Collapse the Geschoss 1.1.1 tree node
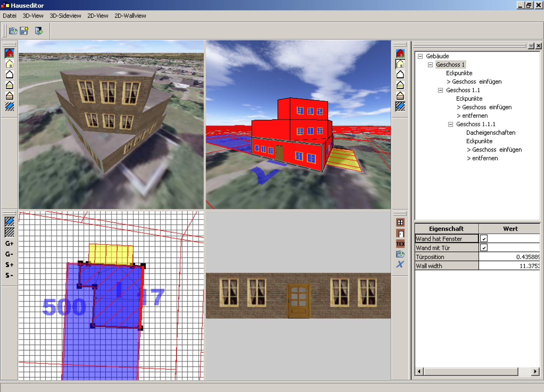This screenshot has width=544, height=392. 450,124
